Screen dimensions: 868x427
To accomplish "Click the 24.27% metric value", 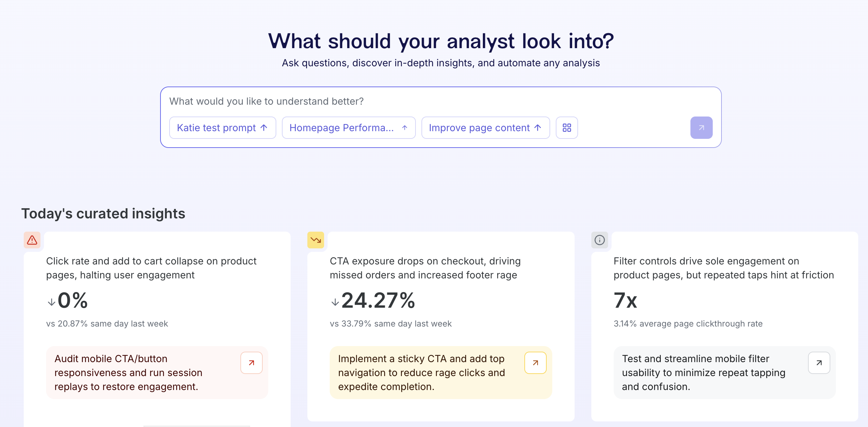I will click(378, 300).
